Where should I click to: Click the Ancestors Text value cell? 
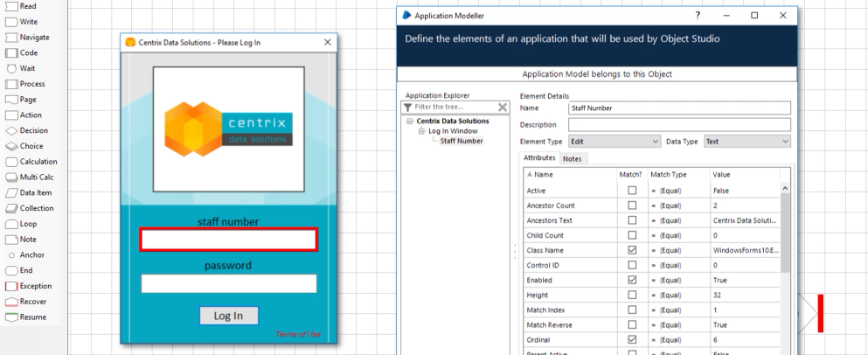[745, 220]
